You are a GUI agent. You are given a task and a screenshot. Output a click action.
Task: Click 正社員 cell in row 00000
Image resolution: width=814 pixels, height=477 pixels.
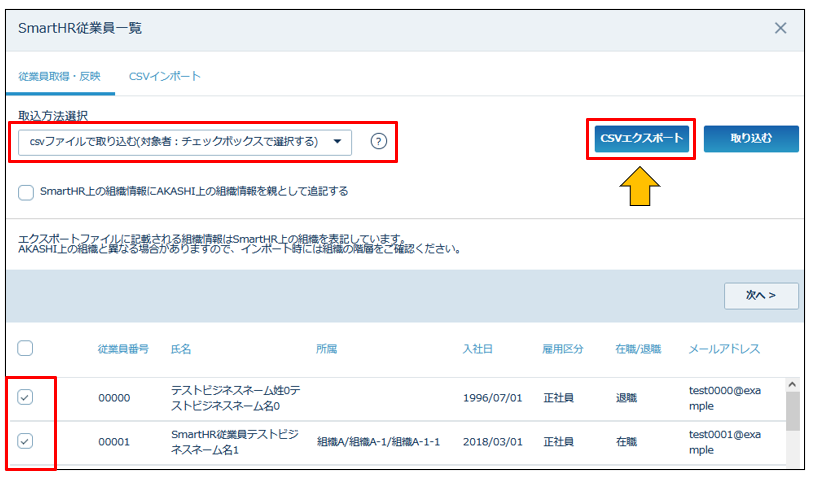pos(558,398)
